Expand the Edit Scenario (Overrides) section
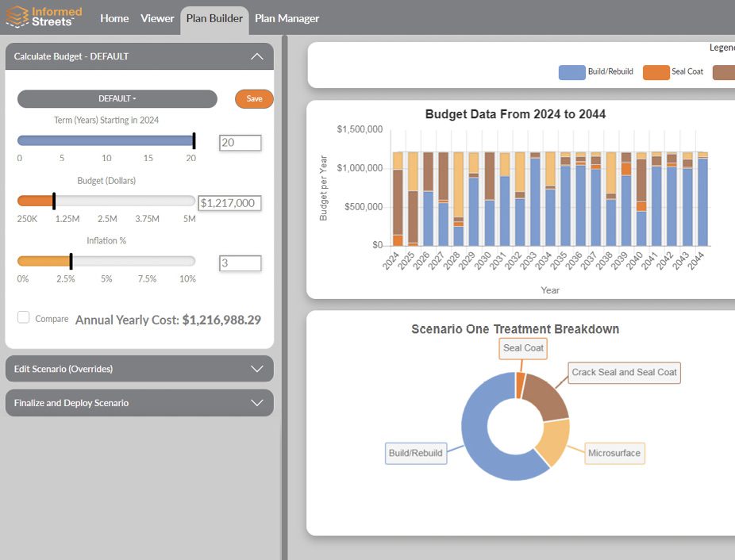Screen dimensions: 735x560 (x=256, y=369)
